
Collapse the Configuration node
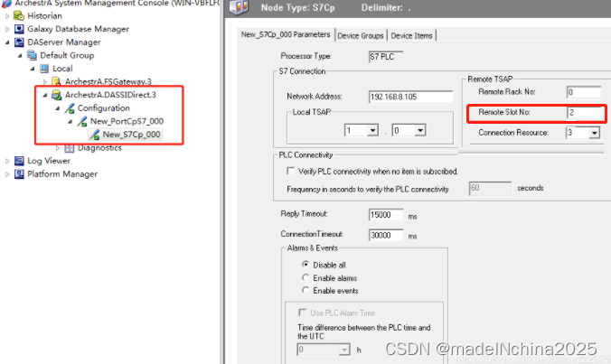(58, 108)
